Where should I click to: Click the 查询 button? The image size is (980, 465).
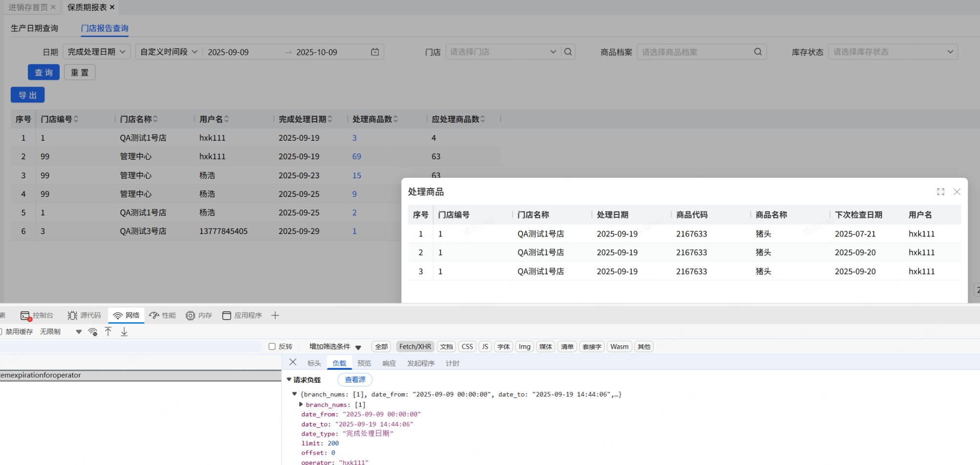click(44, 72)
